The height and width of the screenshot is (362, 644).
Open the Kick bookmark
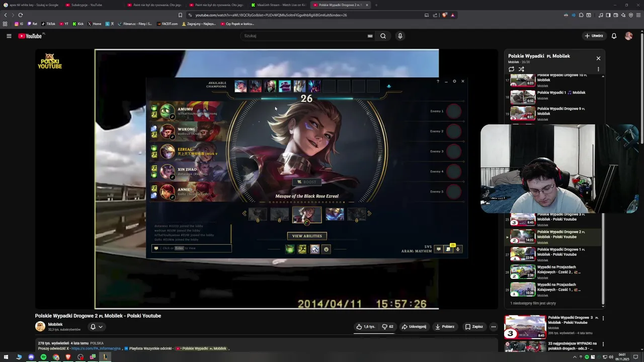point(78,24)
